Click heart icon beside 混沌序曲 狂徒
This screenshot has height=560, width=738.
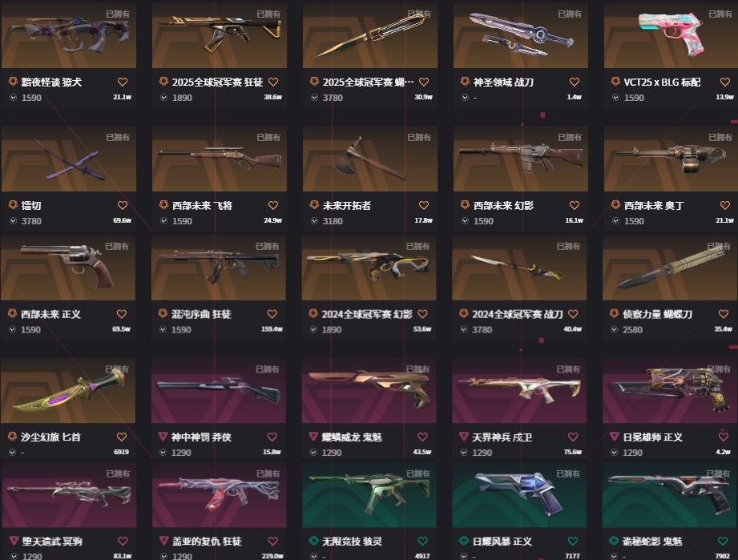272,314
